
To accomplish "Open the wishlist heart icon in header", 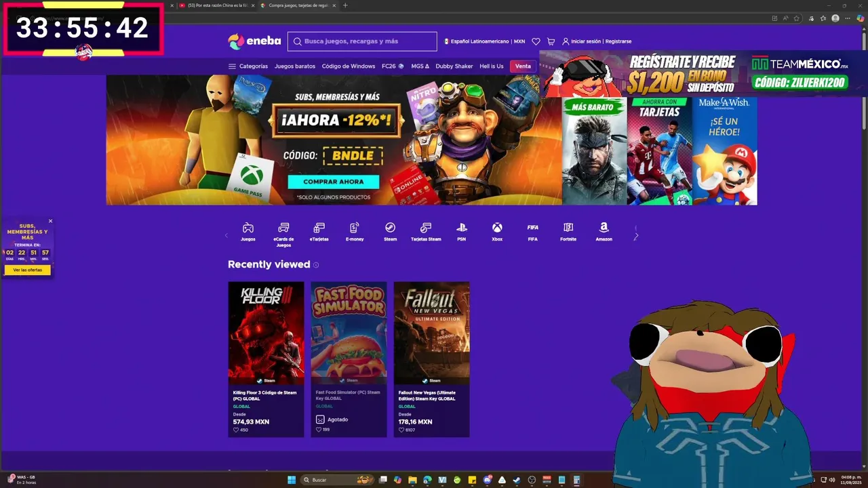I will [x=536, y=41].
